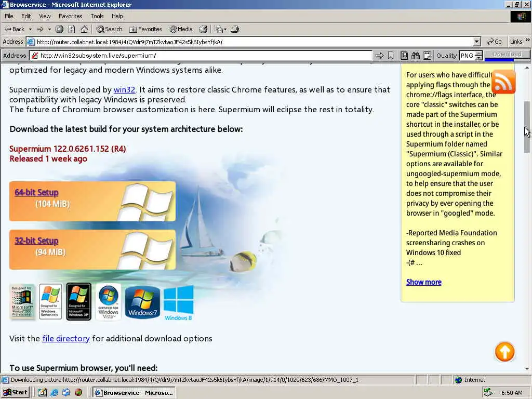The width and height of the screenshot is (532, 399).
Task: Click the Browservice go arrow icon
Action: coord(379,56)
